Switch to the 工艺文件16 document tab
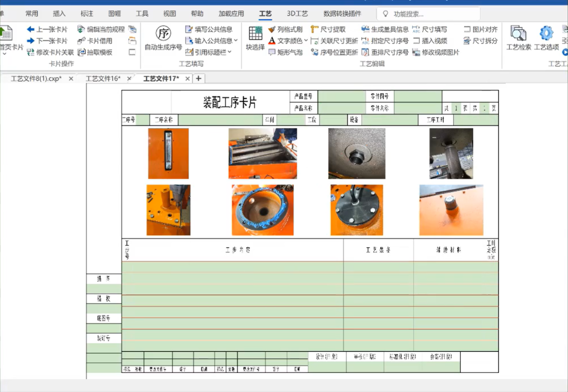 103,79
